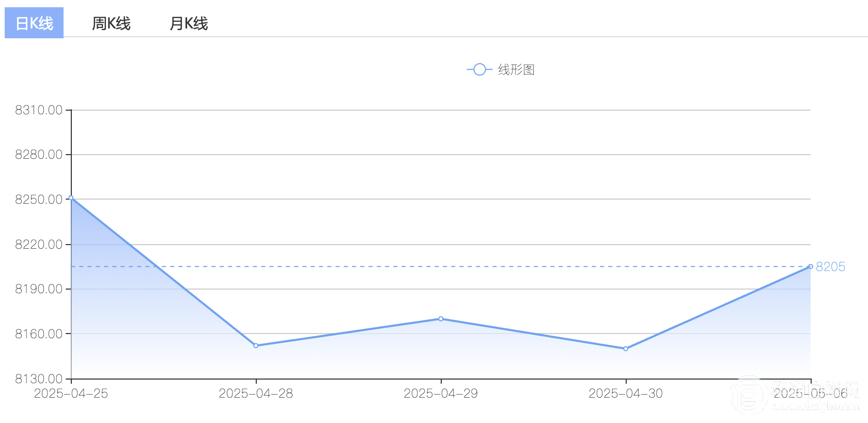The width and height of the screenshot is (868, 423).
Task: Switch to the 日K线 tab
Action: [34, 23]
